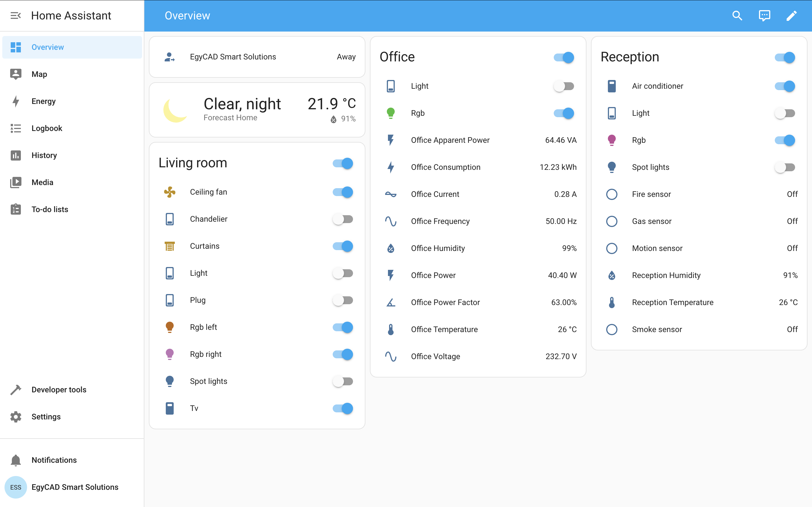The height and width of the screenshot is (507, 812).
Task: Turn on the Office Light toggle
Action: (x=564, y=86)
